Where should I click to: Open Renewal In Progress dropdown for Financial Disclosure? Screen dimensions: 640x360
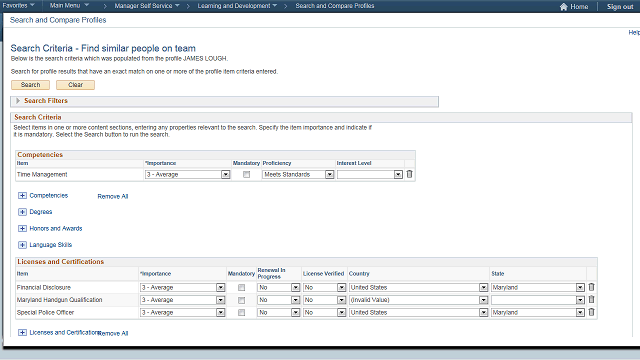tap(279, 287)
